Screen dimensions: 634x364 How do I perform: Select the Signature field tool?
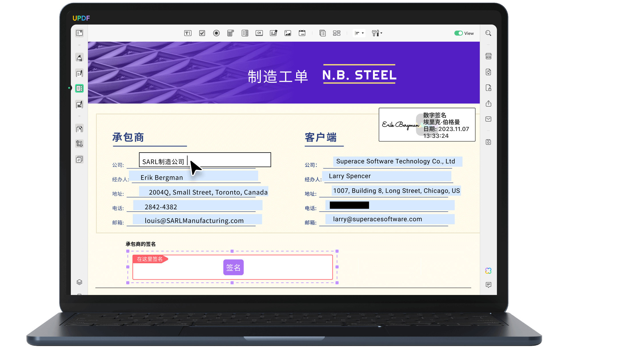tap(274, 33)
